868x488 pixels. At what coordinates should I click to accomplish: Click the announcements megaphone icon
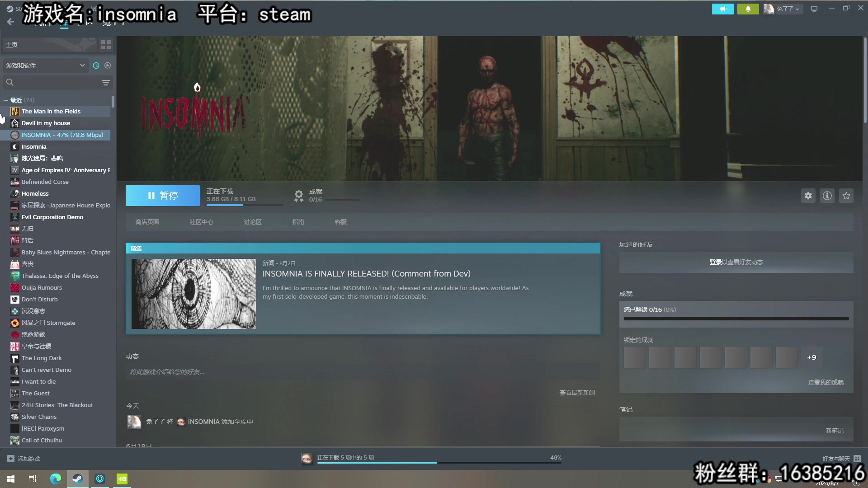(x=722, y=9)
